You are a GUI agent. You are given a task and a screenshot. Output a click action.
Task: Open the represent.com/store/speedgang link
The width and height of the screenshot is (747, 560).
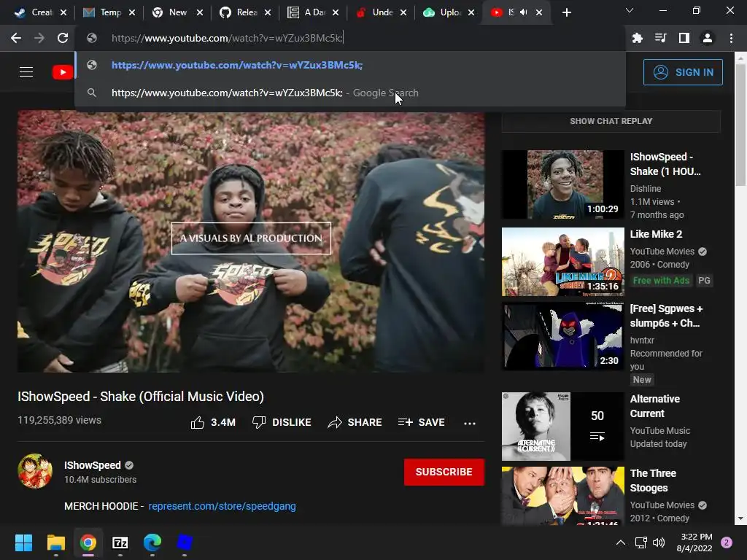222,506
